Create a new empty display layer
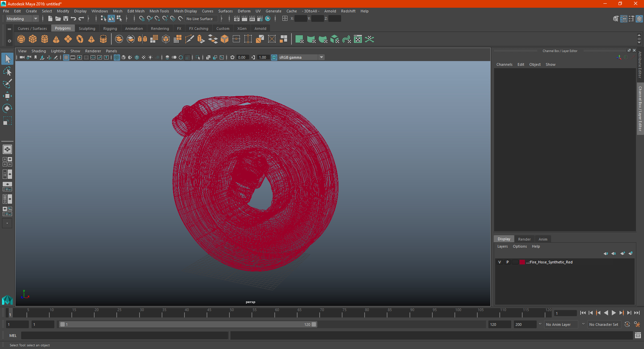The height and width of the screenshot is (349, 644). click(623, 254)
